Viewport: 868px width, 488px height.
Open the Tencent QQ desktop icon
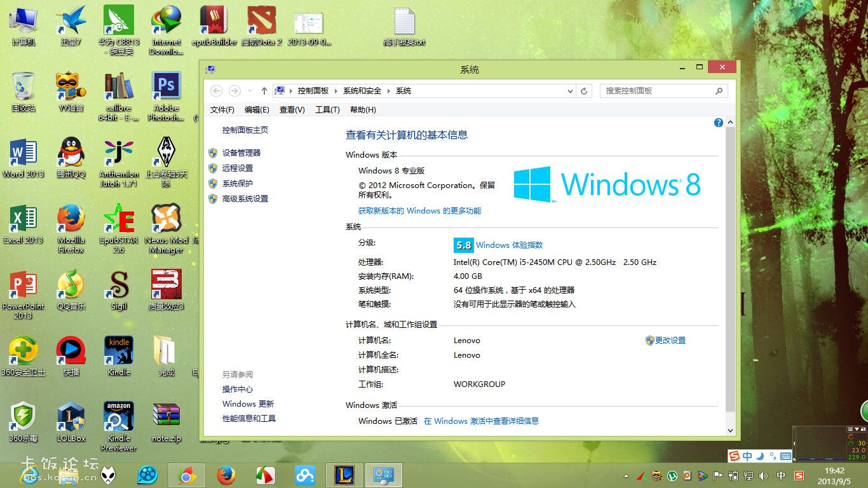pos(71,153)
